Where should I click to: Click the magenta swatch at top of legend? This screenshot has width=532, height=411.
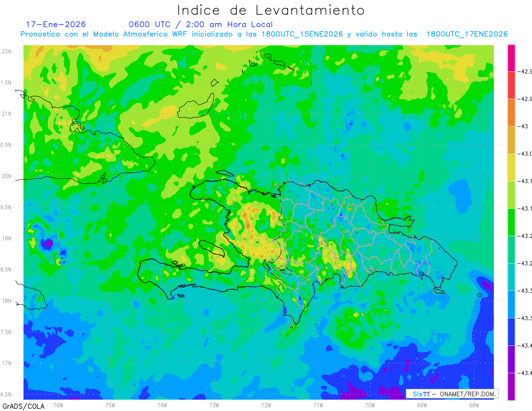pyautogui.click(x=511, y=58)
